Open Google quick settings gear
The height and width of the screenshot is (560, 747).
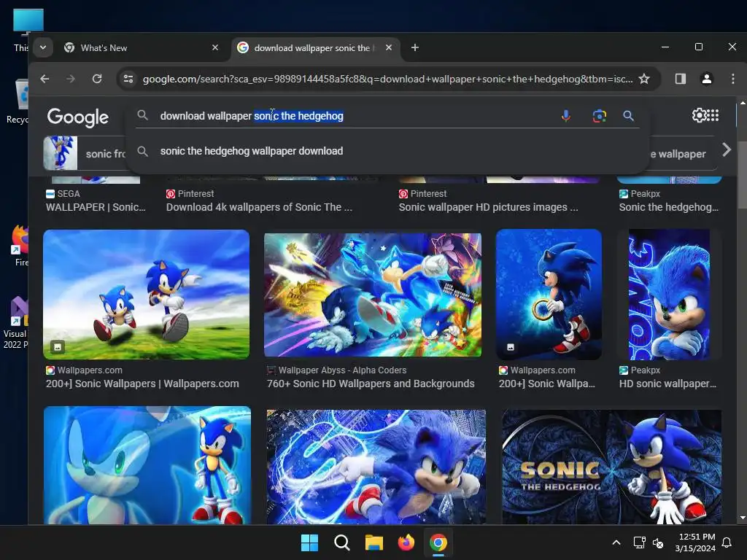point(699,115)
